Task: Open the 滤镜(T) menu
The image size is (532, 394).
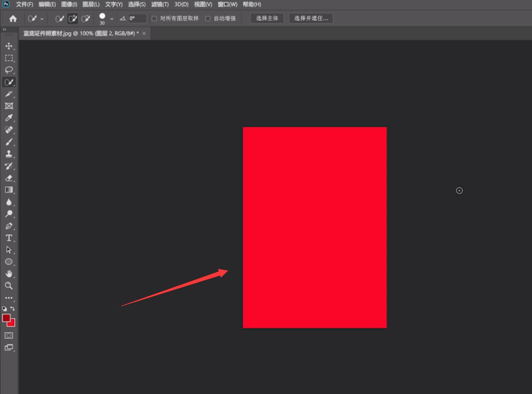Action: pos(160,4)
